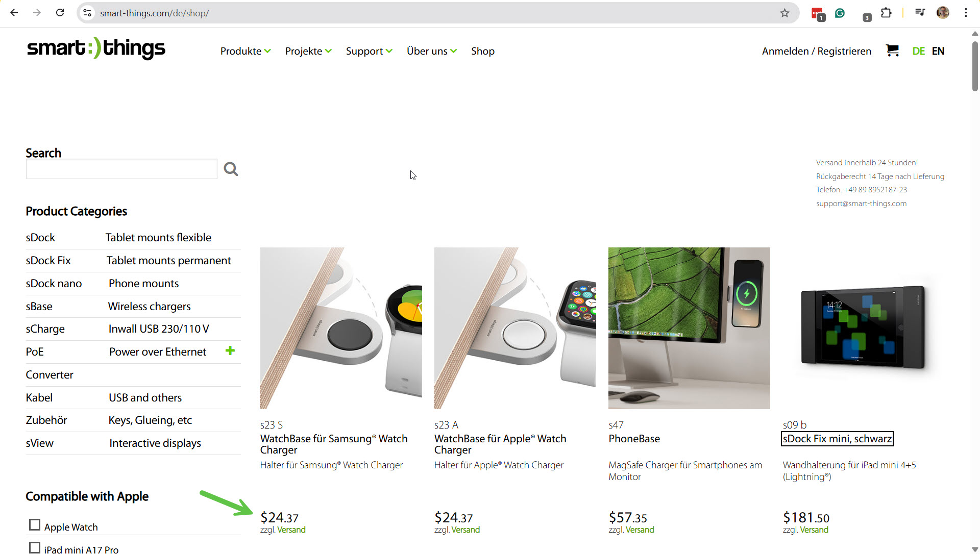Open the Shop menu item
980x554 pixels.
tap(483, 51)
